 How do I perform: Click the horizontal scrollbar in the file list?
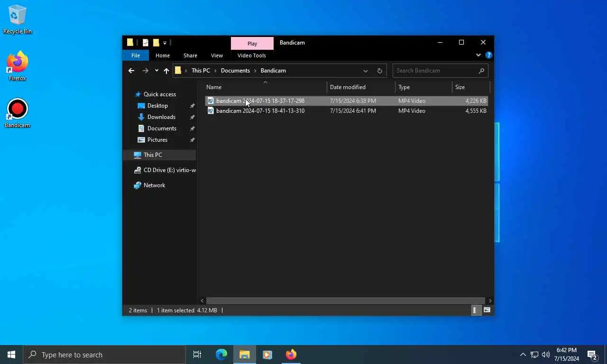(x=345, y=300)
